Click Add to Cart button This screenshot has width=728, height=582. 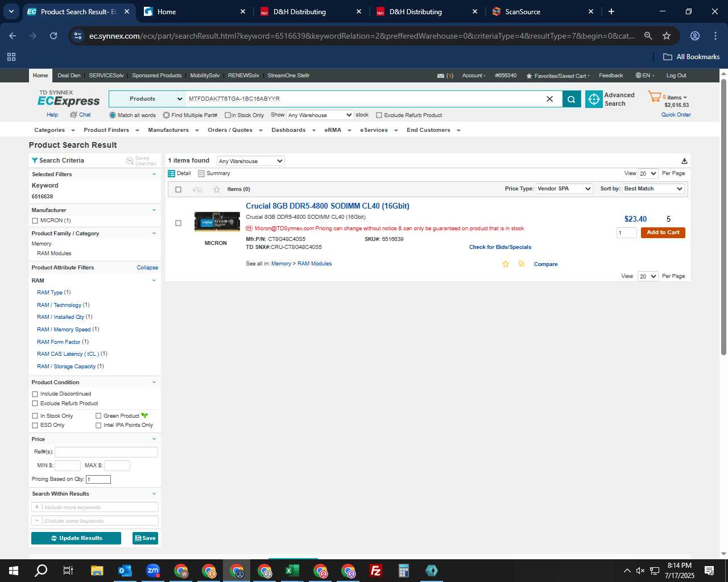click(663, 232)
